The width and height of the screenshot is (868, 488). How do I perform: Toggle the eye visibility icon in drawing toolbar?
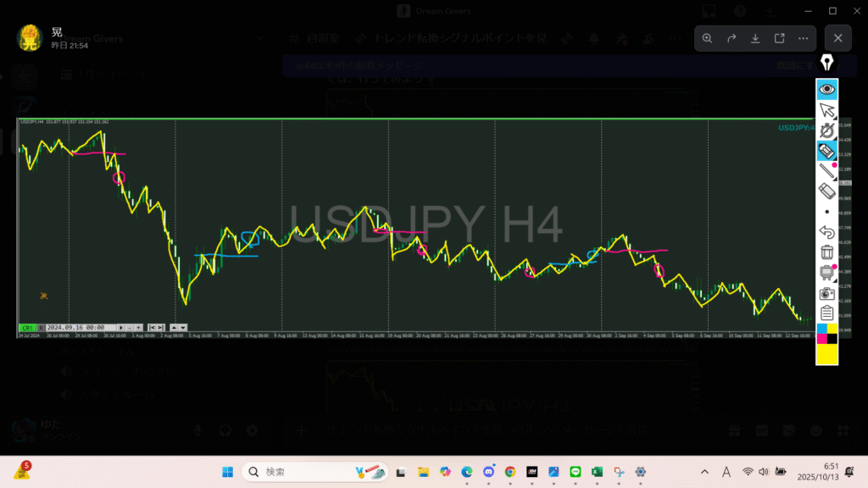826,89
